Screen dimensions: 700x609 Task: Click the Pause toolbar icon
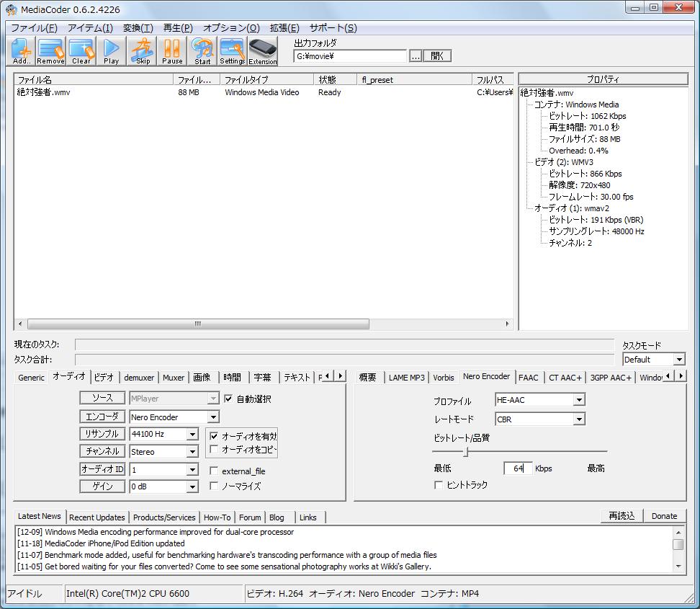pyautogui.click(x=172, y=51)
